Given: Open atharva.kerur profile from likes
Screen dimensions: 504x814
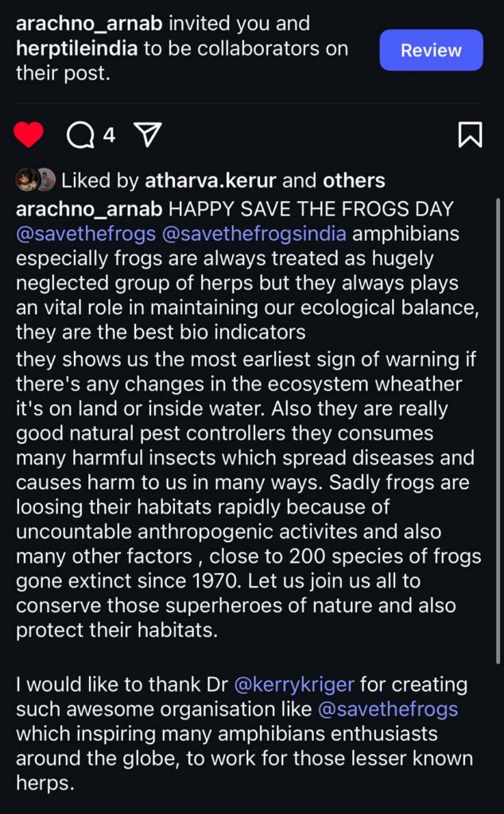Looking at the screenshot, I should [211, 180].
